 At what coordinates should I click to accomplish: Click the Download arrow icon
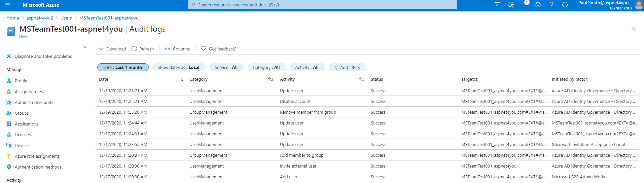coord(101,48)
